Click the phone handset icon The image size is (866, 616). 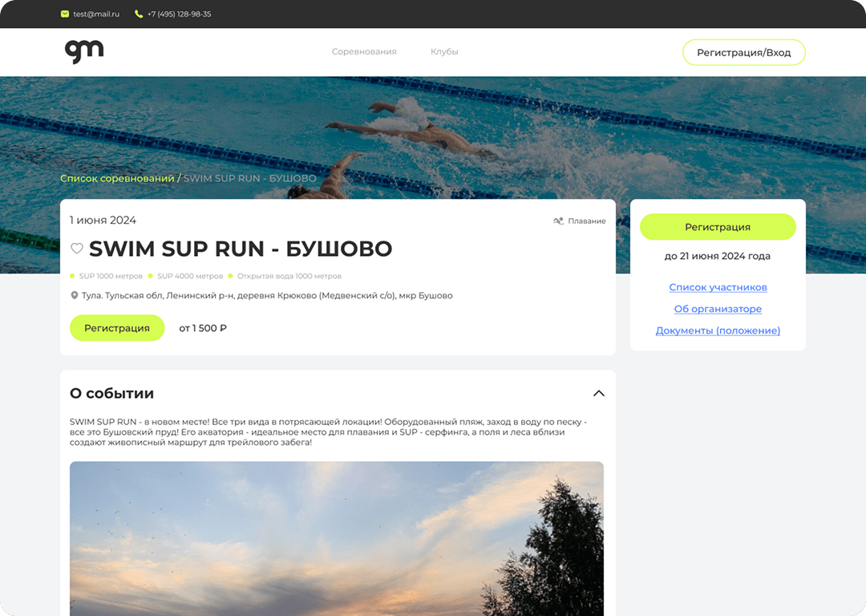139,14
